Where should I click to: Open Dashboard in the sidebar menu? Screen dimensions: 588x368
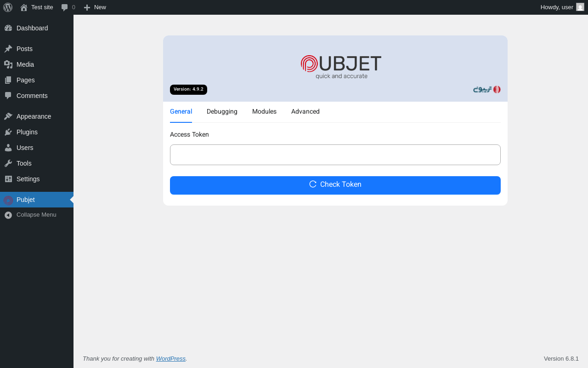point(37,28)
